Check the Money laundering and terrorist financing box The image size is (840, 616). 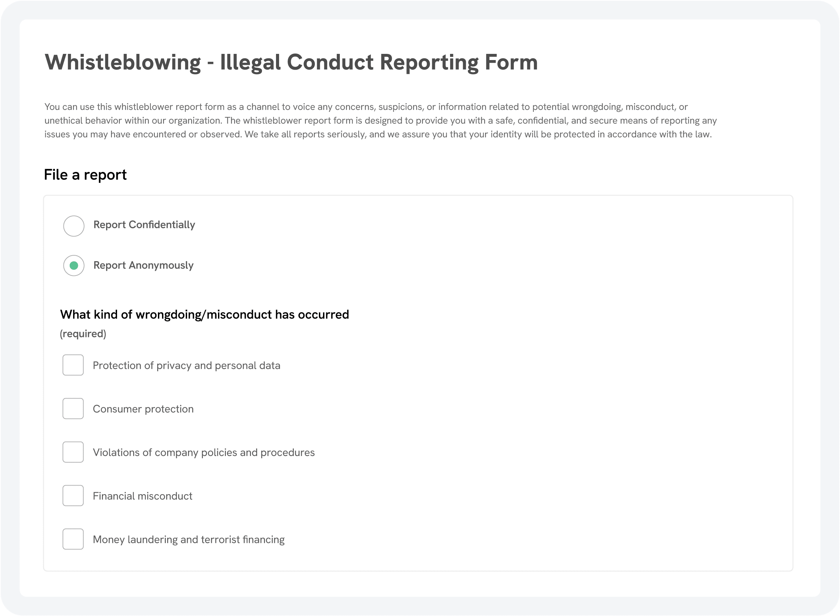pyautogui.click(x=73, y=539)
